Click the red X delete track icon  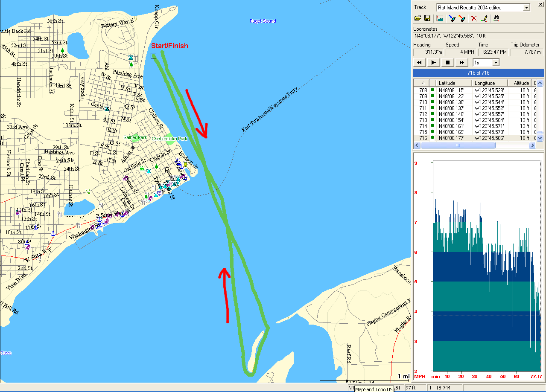474,18
